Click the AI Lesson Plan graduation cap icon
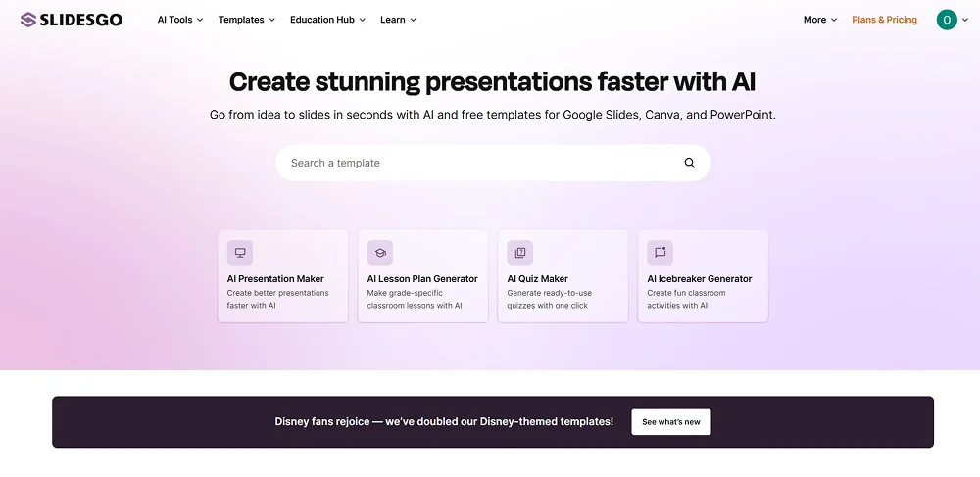This screenshot has width=980, height=477. [380, 253]
